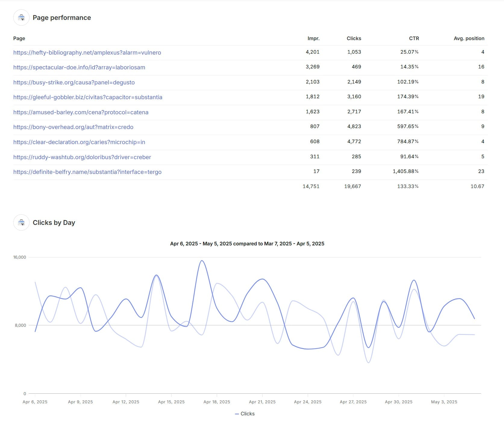The height and width of the screenshot is (422, 504).
Task: Open the bony-overhead.org credo link
Action: point(73,127)
